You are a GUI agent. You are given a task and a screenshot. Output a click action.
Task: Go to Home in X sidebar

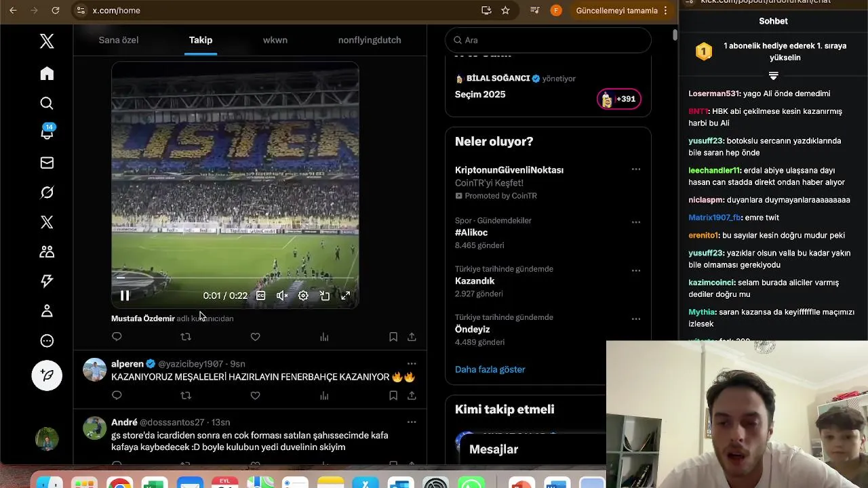click(47, 73)
